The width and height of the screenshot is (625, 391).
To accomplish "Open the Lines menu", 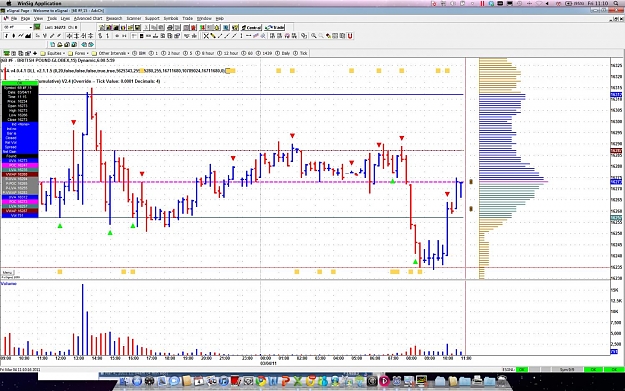I will tap(65, 18).
